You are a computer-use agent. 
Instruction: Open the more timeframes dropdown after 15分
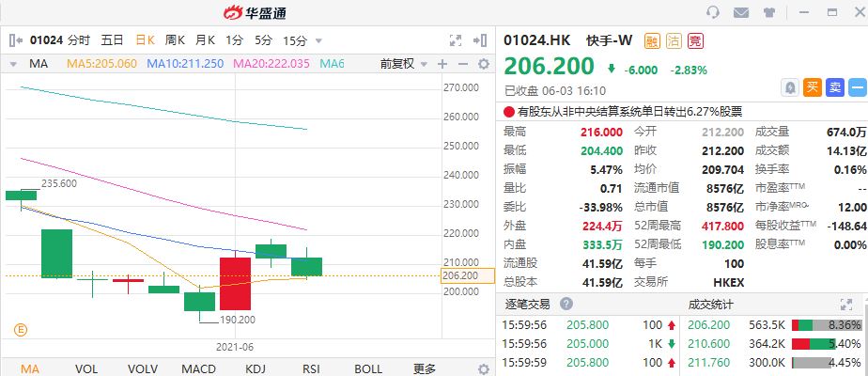[318, 41]
